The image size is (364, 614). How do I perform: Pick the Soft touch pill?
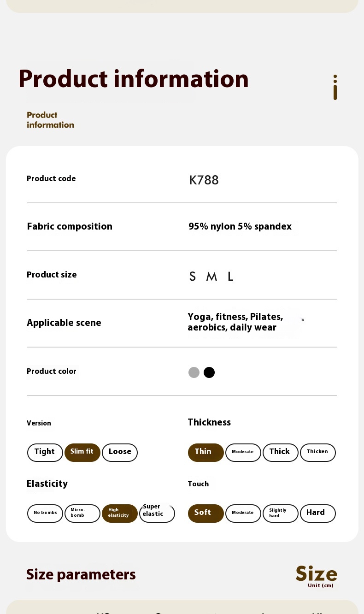(x=205, y=513)
